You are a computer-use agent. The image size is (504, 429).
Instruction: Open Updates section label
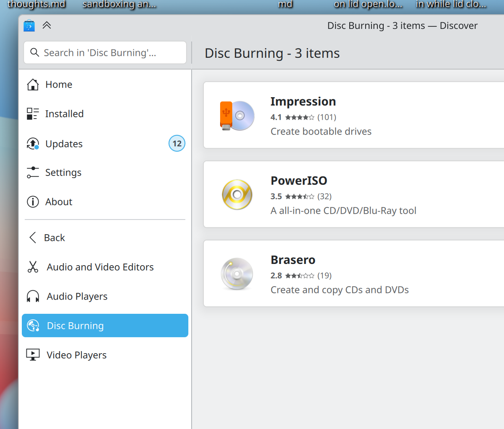[64, 144]
